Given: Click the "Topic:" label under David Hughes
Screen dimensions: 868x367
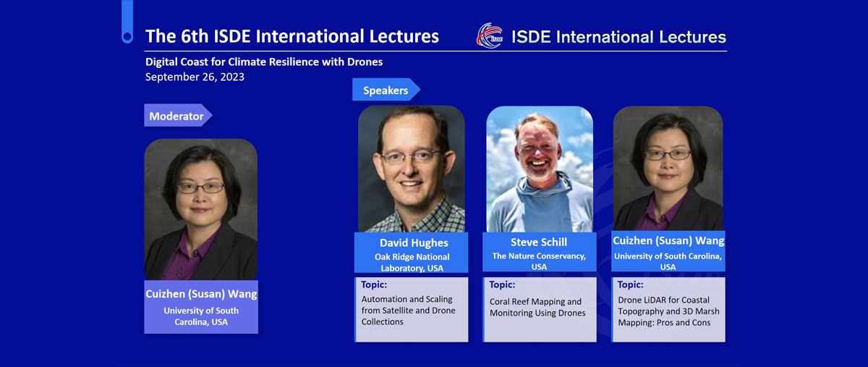Looking at the screenshot, I should click(374, 285).
